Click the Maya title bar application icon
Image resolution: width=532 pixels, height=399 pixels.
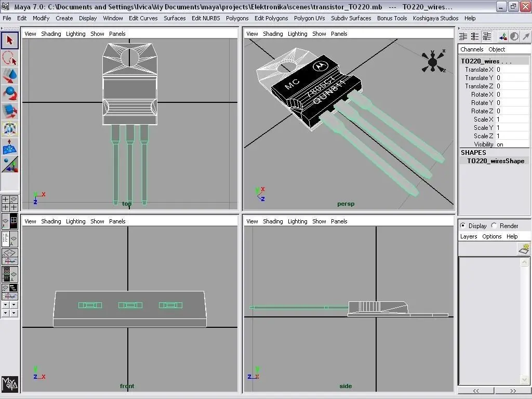coord(5,6)
